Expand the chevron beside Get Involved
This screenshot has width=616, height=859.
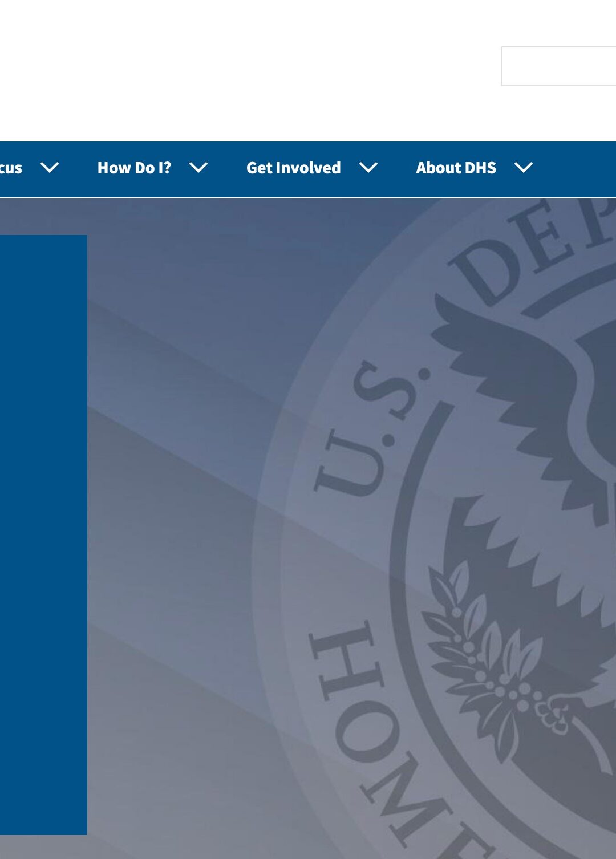368,168
